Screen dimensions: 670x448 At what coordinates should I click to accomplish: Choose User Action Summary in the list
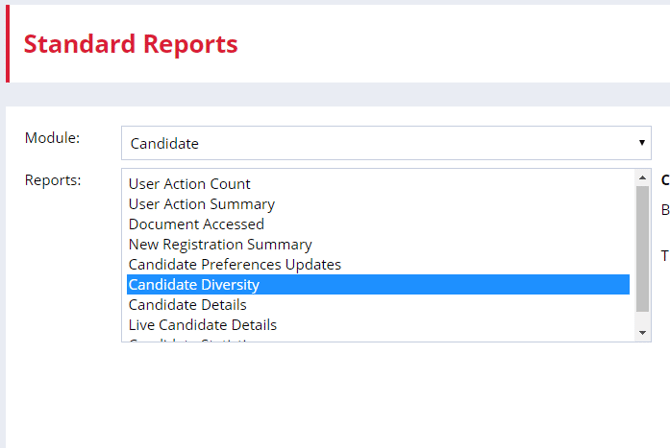(x=201, y=204)
